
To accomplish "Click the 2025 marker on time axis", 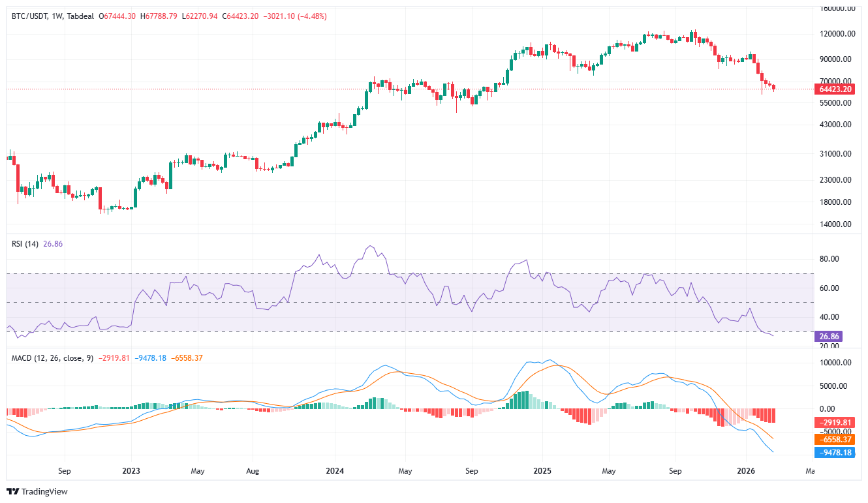I will (542, 470).
